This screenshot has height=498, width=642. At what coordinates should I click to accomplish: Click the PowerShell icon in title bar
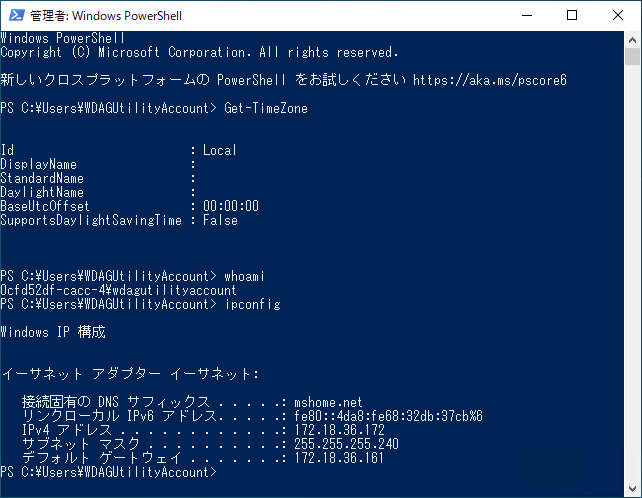point(17,16)
